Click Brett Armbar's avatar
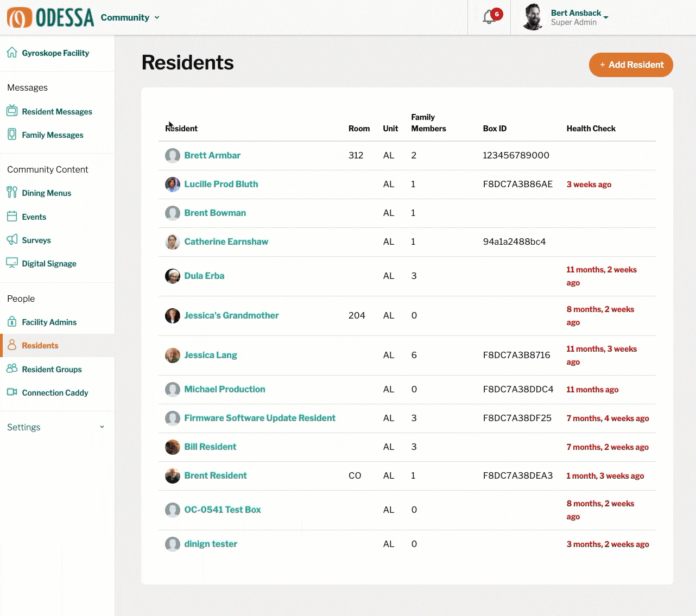Image resolution: width=696 pixels, height=616 pixels. click(x=173, y=156)
